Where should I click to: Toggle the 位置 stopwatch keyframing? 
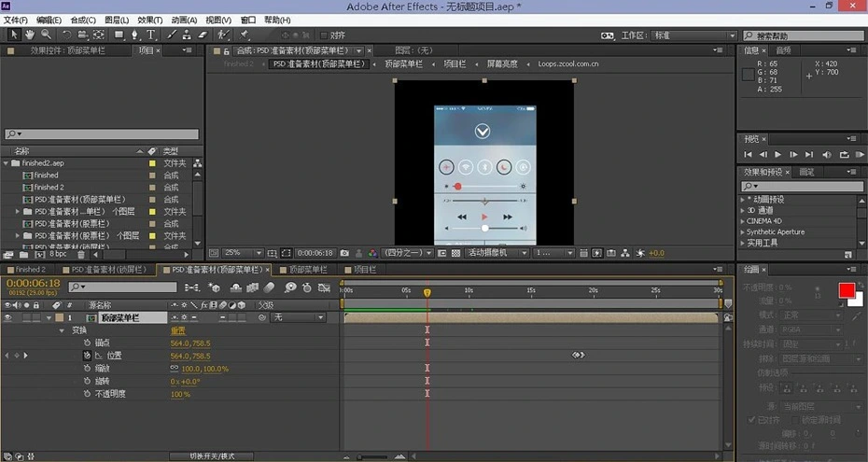[87, 356]
